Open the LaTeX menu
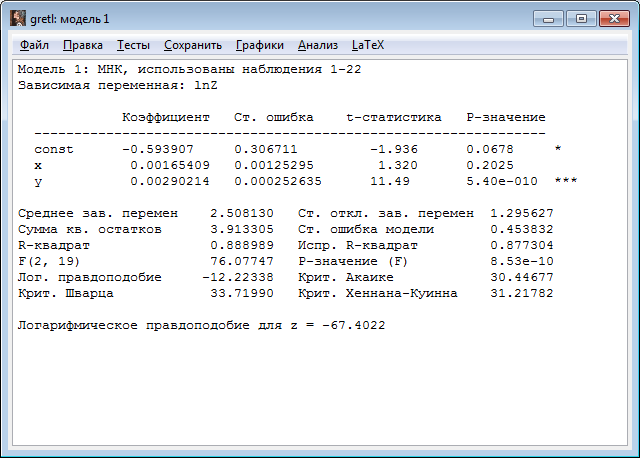The height and width of the screenshot is (458, 640). [368, 45]
